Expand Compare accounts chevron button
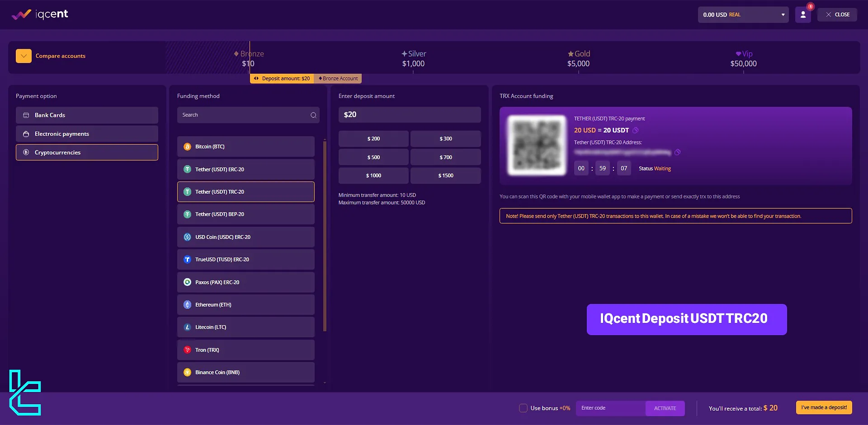868x425 pixels. pos(24,56)
